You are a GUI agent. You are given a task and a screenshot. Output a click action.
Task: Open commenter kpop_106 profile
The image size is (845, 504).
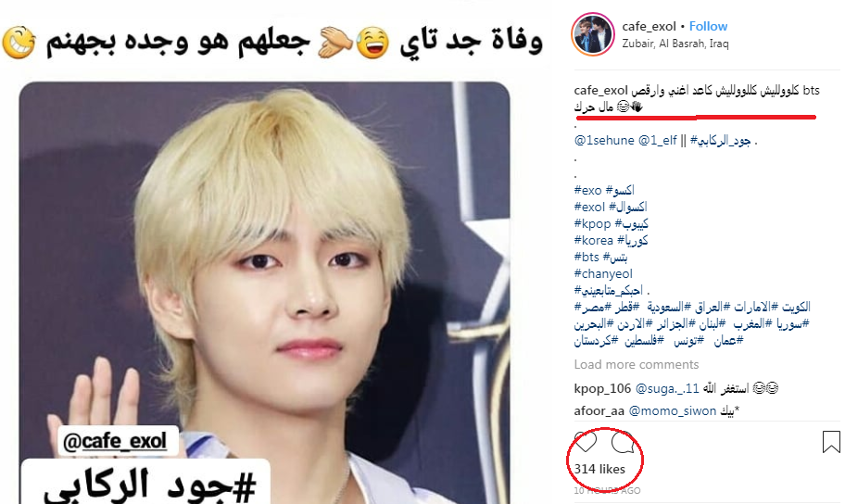click(x=602, y=388)
